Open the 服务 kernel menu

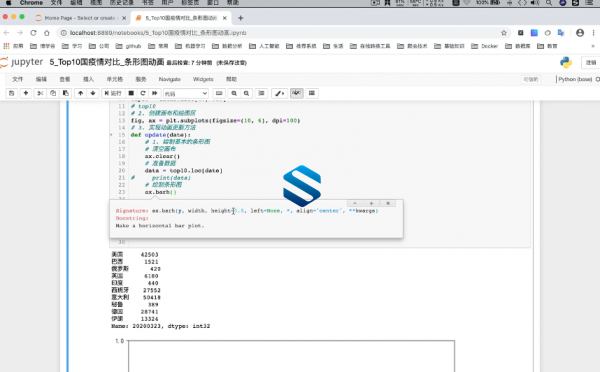[141, 79]
